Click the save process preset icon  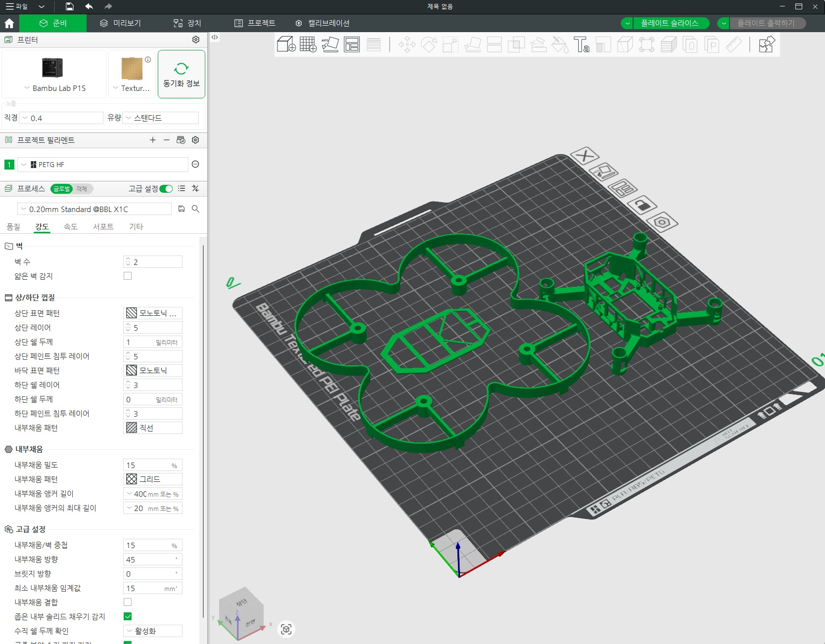click(182, 209)
